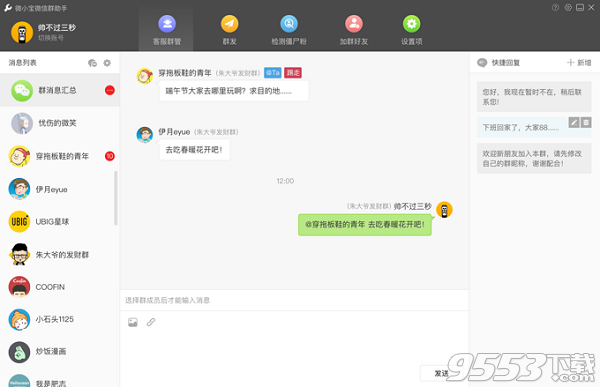Screen dimensions: 600x387
Task: Click the 伊月eyue avatar in the chat
Action: coord(145,135)
